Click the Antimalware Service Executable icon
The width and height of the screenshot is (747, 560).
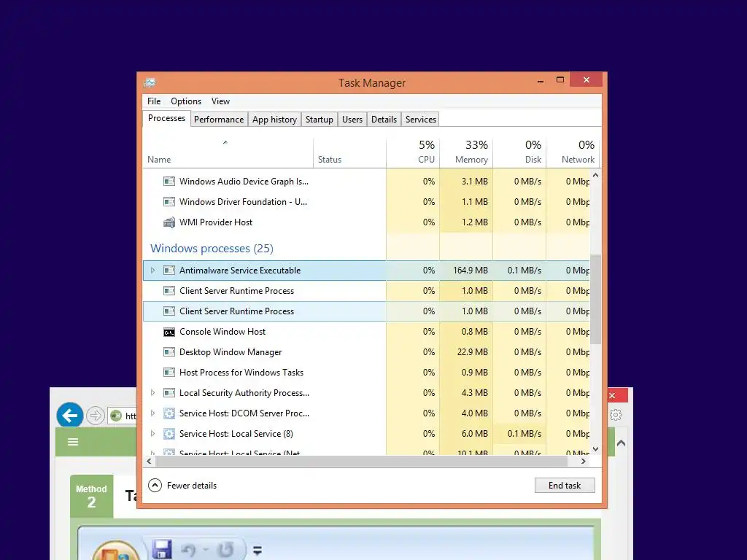point(169,271)
